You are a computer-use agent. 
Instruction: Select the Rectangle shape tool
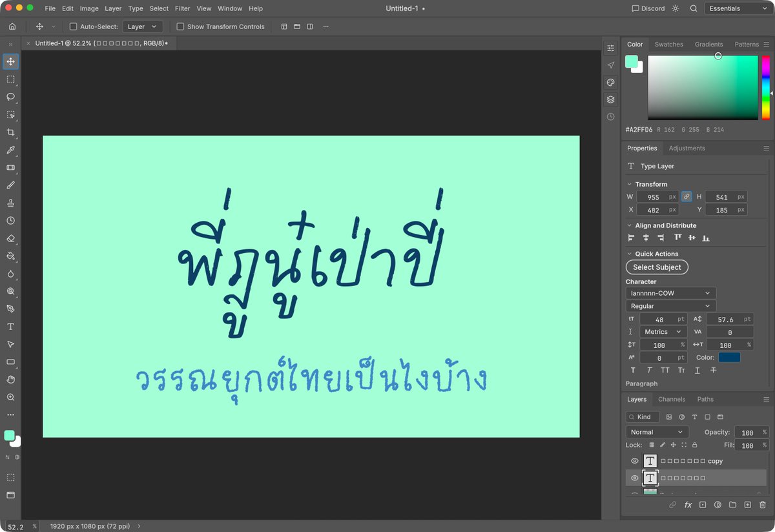click(10, 362)
